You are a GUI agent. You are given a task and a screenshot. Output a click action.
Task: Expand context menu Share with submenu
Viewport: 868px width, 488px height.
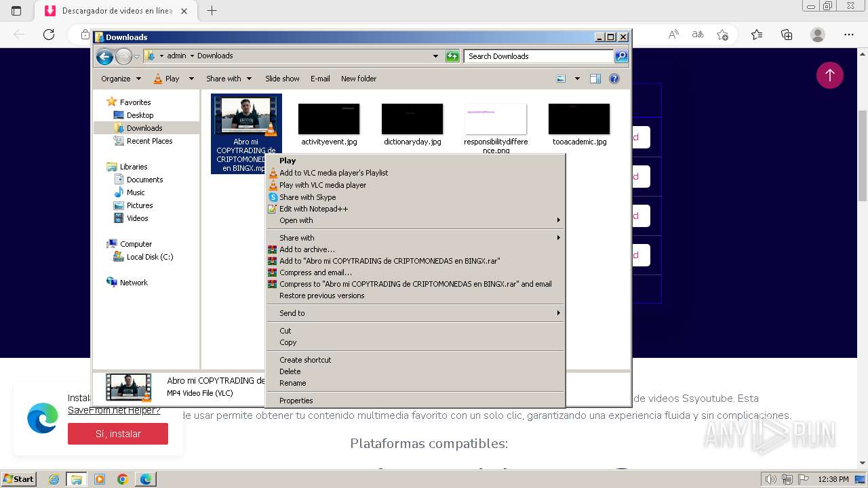click(x=415, y=238)
